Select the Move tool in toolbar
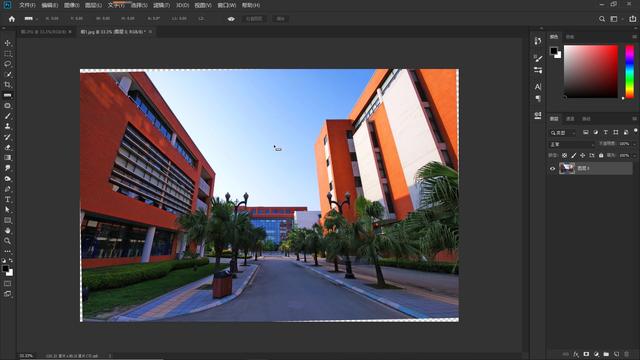Viewport: 640px width, 360px height. click(x=7, y=43)
